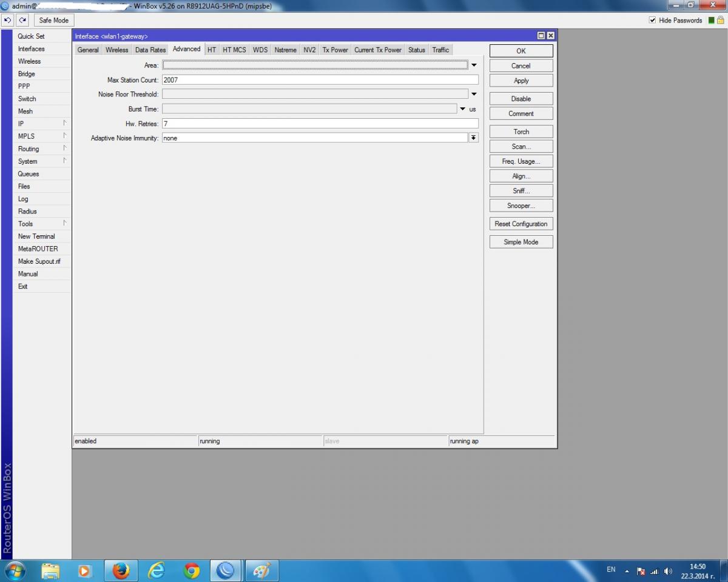
Task: Open the Adaptive Noise Immunity dropdown
Action: point(473,138)
